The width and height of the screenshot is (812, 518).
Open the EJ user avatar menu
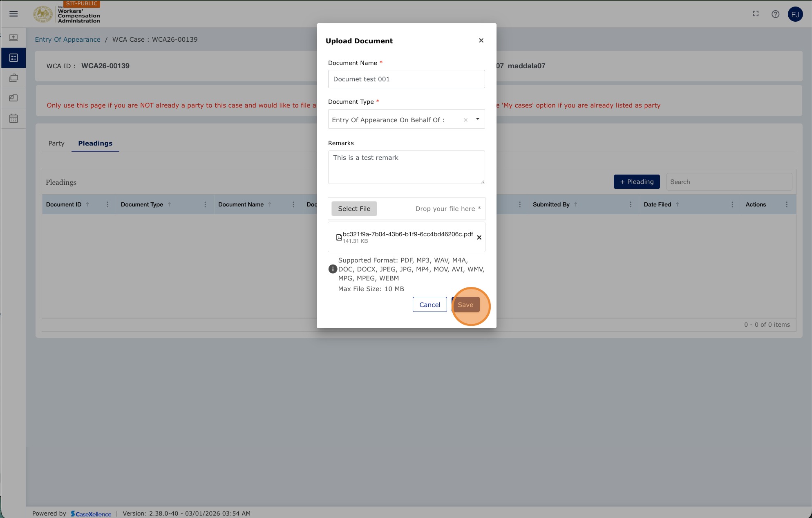pyautogui.click(x=795, y=14)
